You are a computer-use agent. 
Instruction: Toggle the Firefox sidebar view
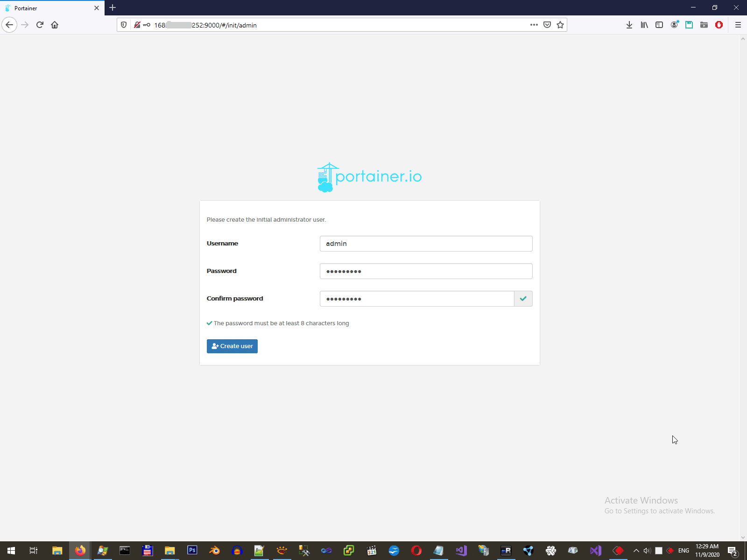point(659,25)
